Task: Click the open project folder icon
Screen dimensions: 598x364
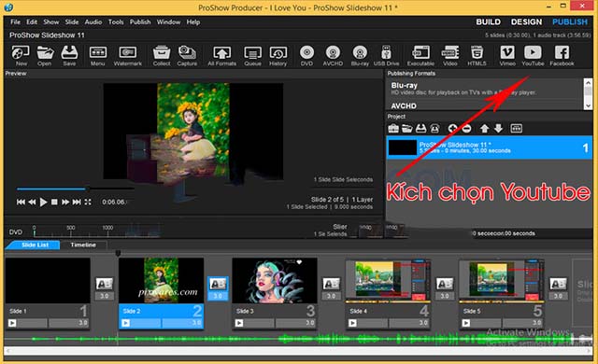Action: [x=407, y=128]
